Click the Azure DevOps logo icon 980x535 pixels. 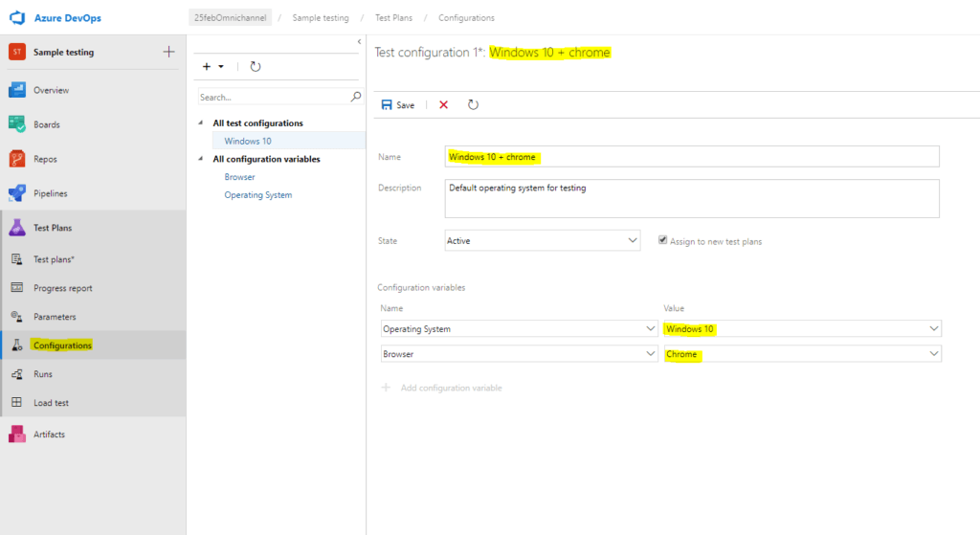pos(17,17)
